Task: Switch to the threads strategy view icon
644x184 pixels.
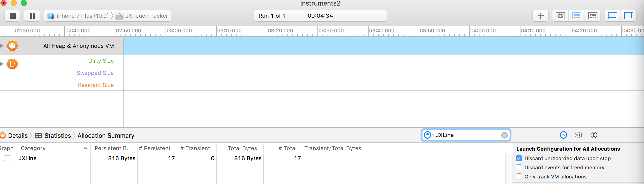Action: [593, 16]
